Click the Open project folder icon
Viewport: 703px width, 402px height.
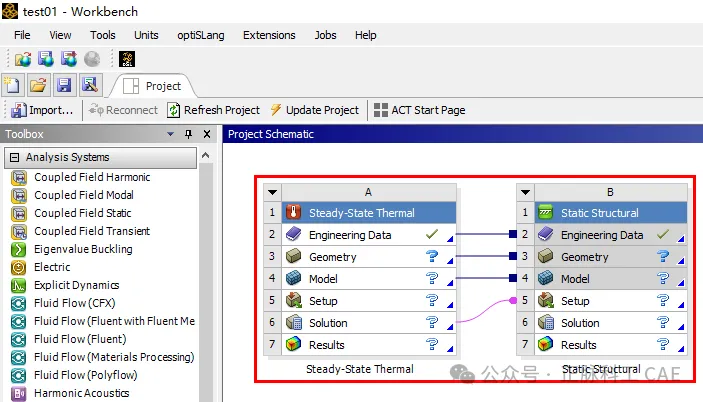pyautogui.click(x=38, y=85)
